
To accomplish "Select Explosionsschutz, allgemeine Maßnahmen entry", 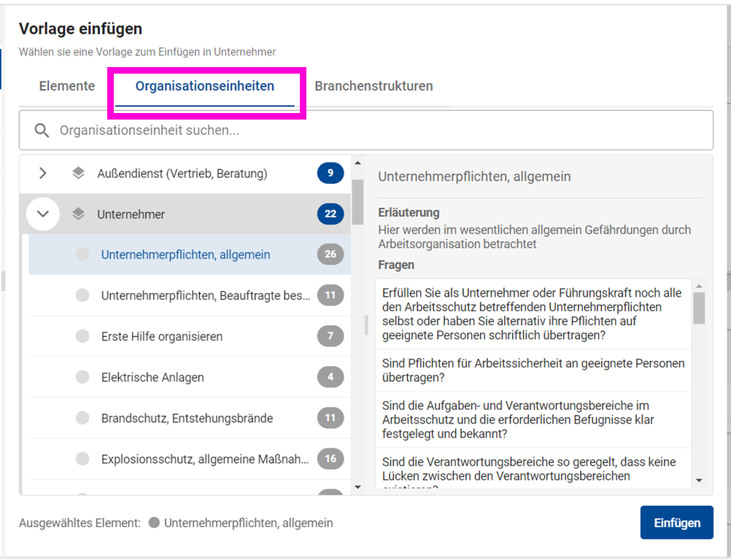I will (x=204, y=459).
